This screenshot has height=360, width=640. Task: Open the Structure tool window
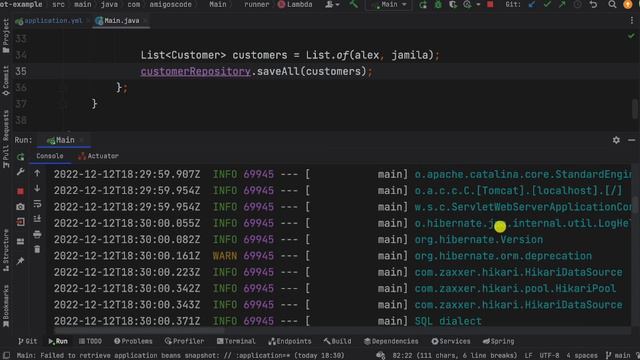coord(6,250)
